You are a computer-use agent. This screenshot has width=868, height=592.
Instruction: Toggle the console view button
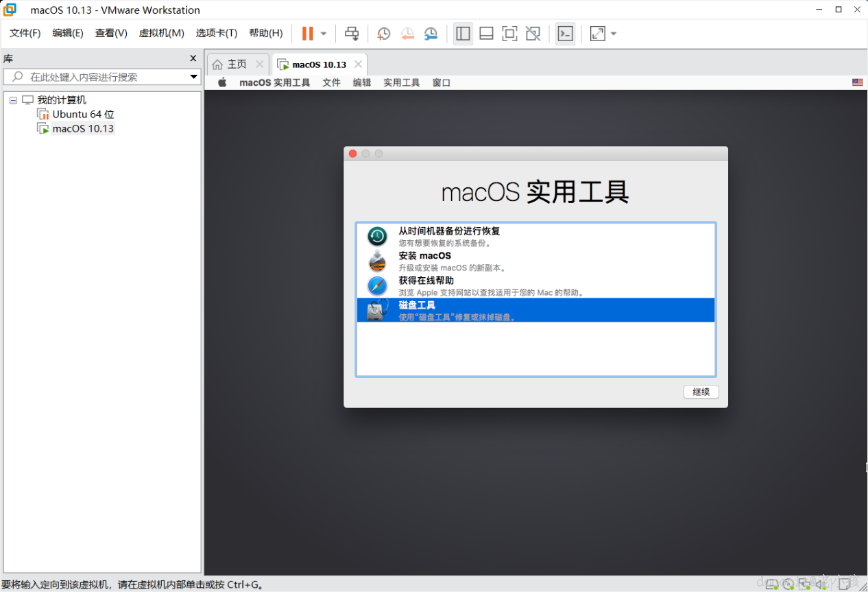(565, 34)
